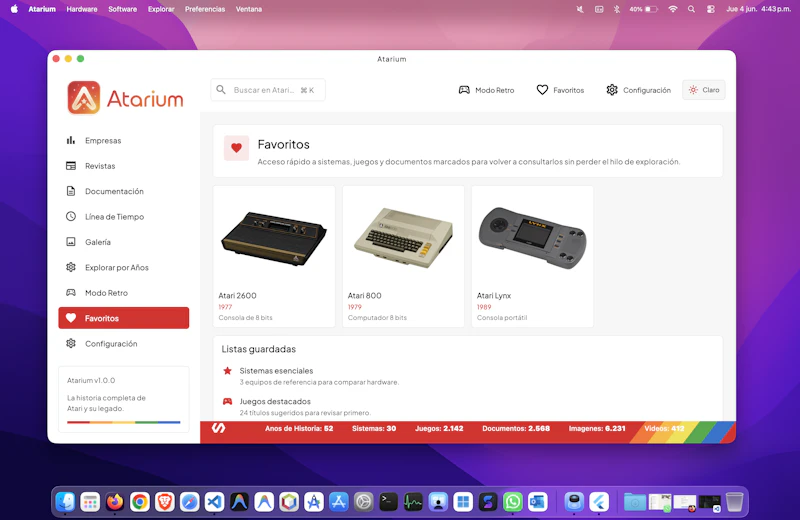The width and height of the screenshot is (800, 520).
Task: Launch Firefox from the dock
Action: coord(115,502)
